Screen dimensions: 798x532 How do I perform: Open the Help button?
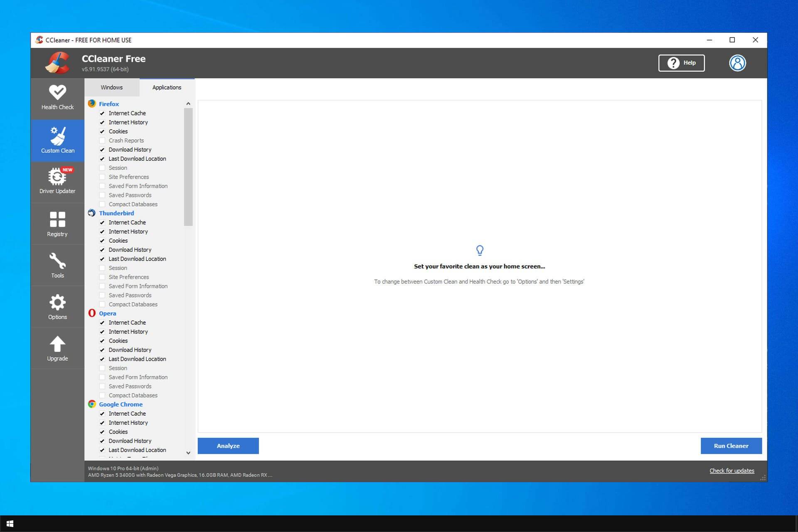pos(681,63)
